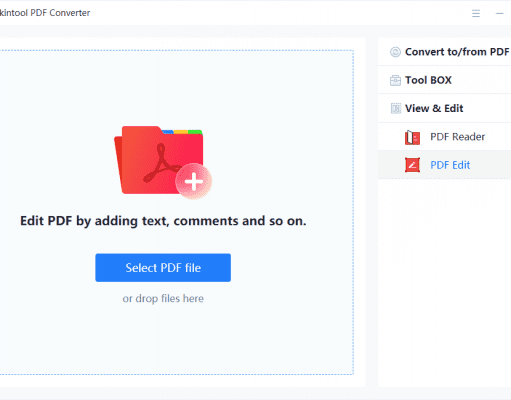The height and width of the screenshot is (400, 511).
Task: Click the red PDF folder graphic
Action: point(159,160)
